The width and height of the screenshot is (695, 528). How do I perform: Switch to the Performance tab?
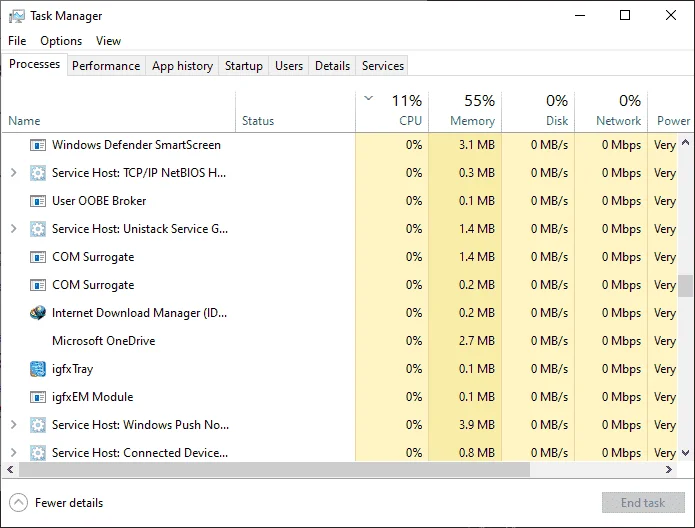106,66
